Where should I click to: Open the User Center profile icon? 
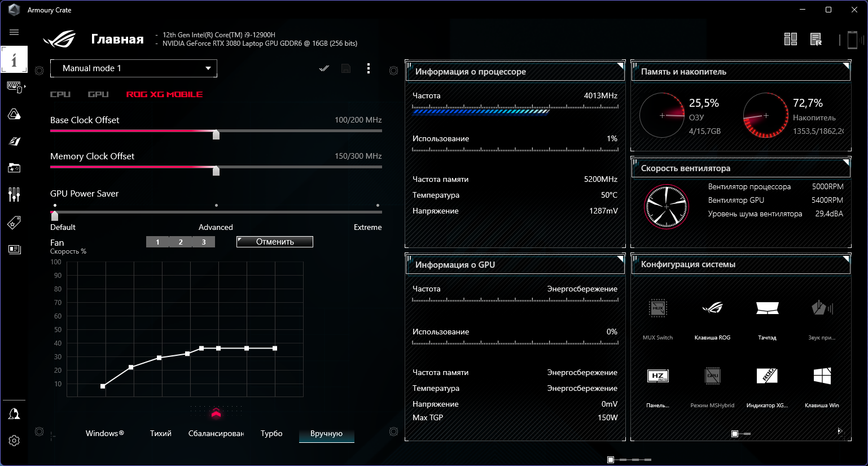click(14, 414)
